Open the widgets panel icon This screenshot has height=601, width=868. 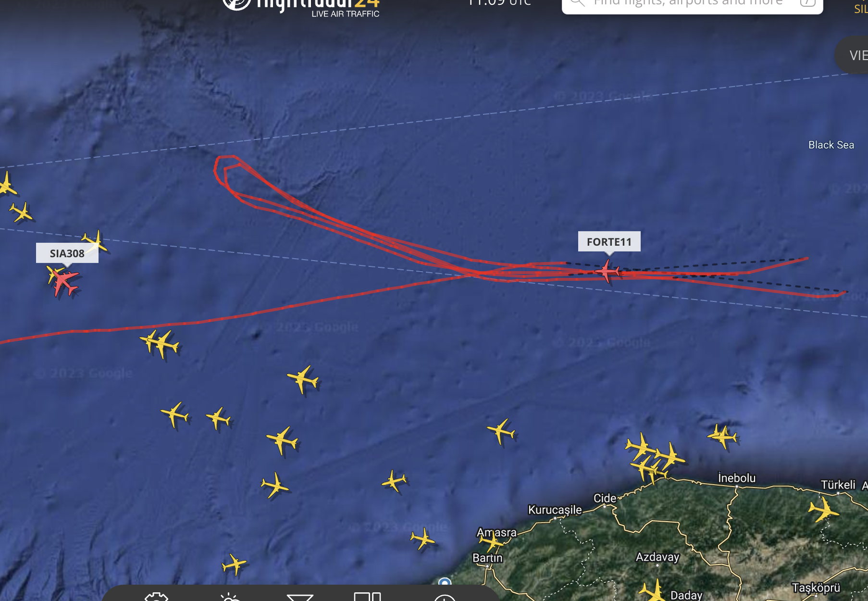pyautogui.click(x=368, y=597)
